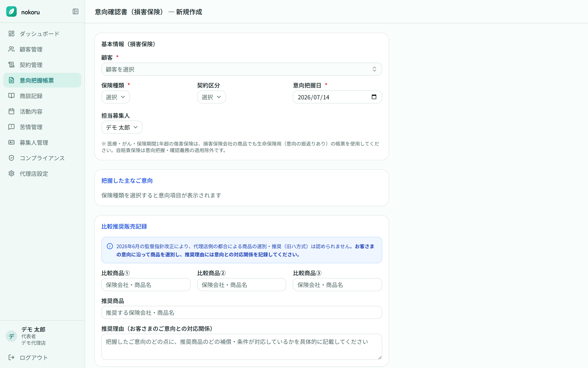Click the ログアウト link

[x=42, y=357]
